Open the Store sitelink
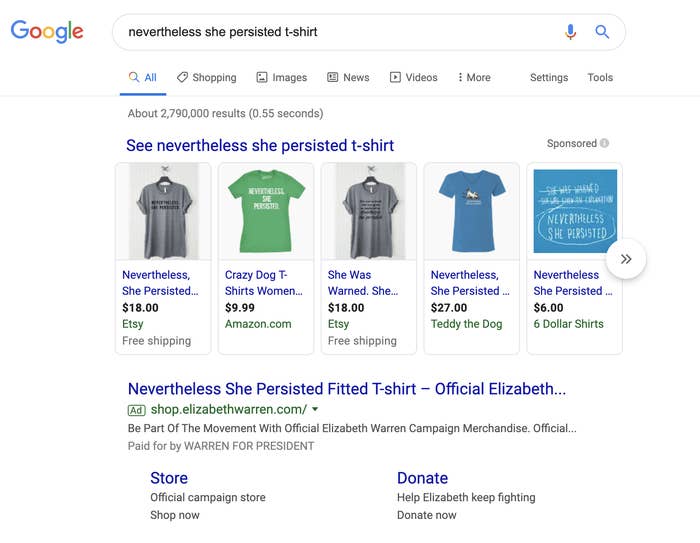This screenshot has width=700, height=543. tap(169, 478)
